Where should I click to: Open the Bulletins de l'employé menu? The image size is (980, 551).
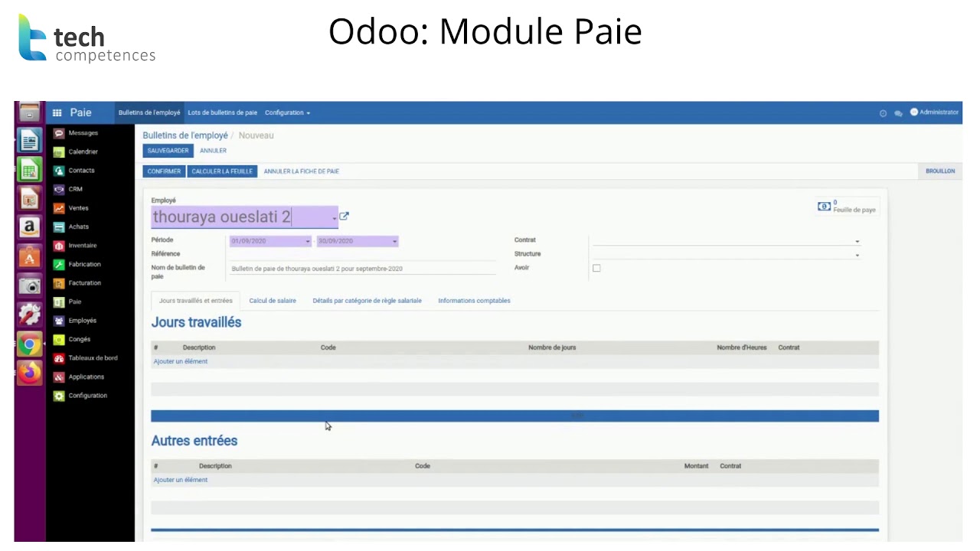pyautogui.click(x=149, y=112)
